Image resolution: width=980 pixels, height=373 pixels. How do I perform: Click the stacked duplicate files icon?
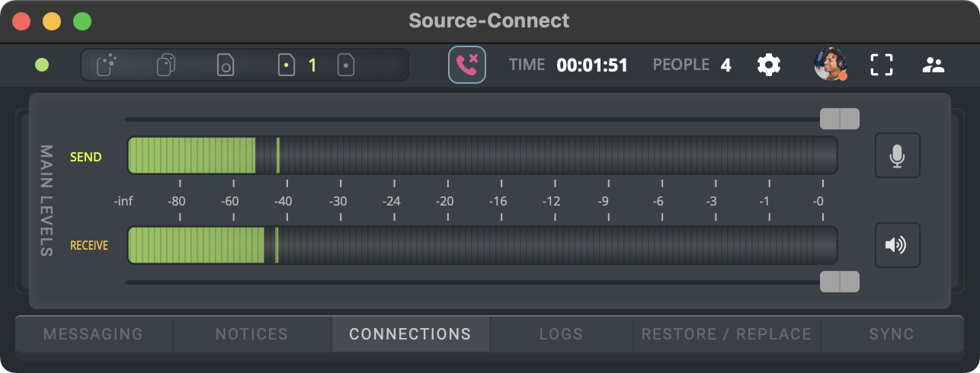coord(165,65)
